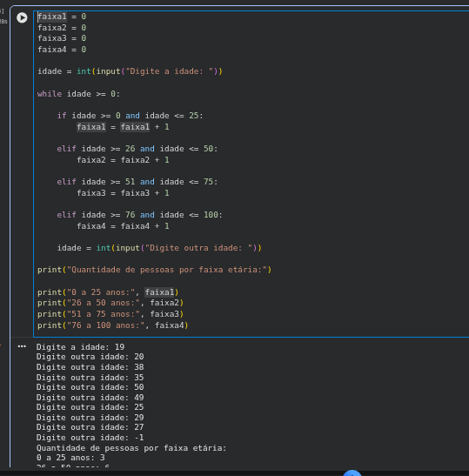Click the output line ending in -1
This screenshot has width=469, height=476.
(90, 438)
